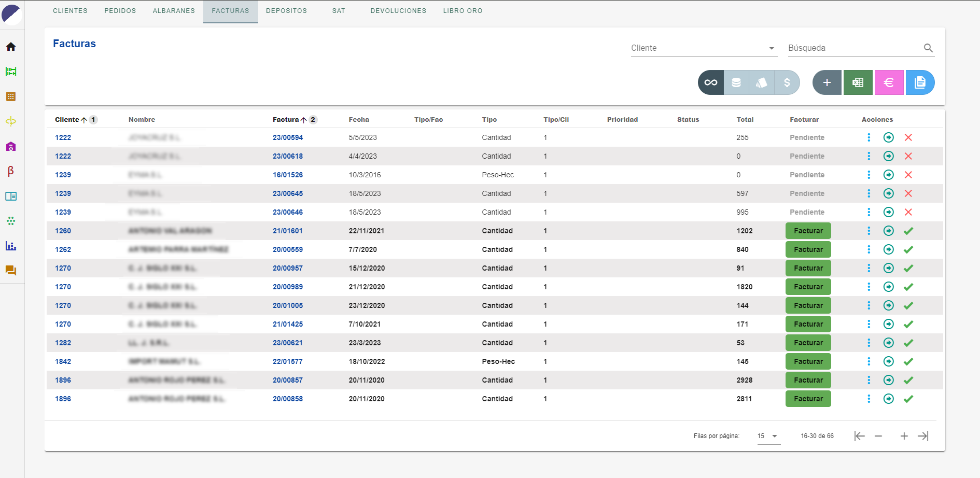
Task: Click the arrow circle for invoice 23/00618
Action: click(x=889, y=156)
